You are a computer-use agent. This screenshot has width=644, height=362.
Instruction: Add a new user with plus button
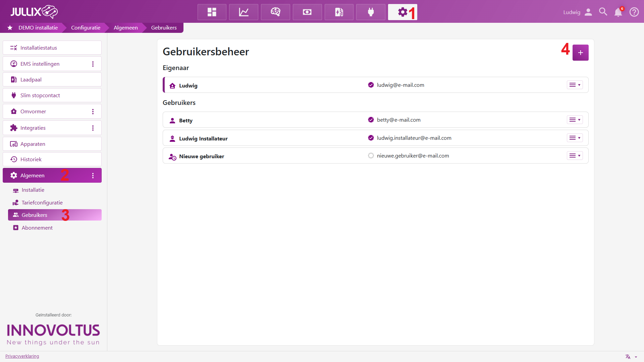580,53
